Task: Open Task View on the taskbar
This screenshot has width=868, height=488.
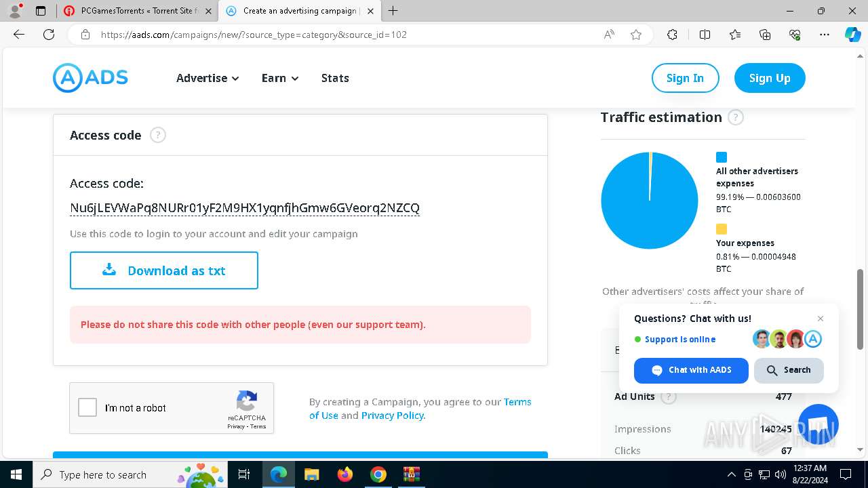Action: click(x=245, y=474)
